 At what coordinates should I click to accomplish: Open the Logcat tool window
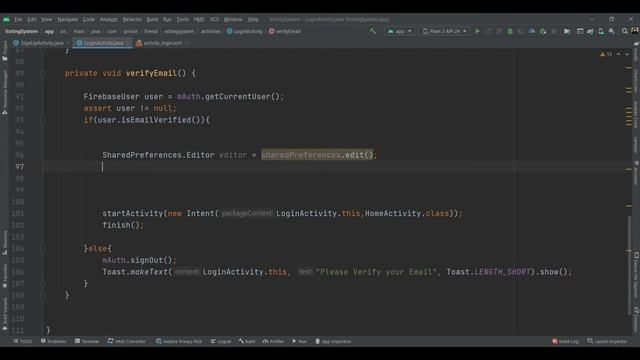click(x=221, y=341)
